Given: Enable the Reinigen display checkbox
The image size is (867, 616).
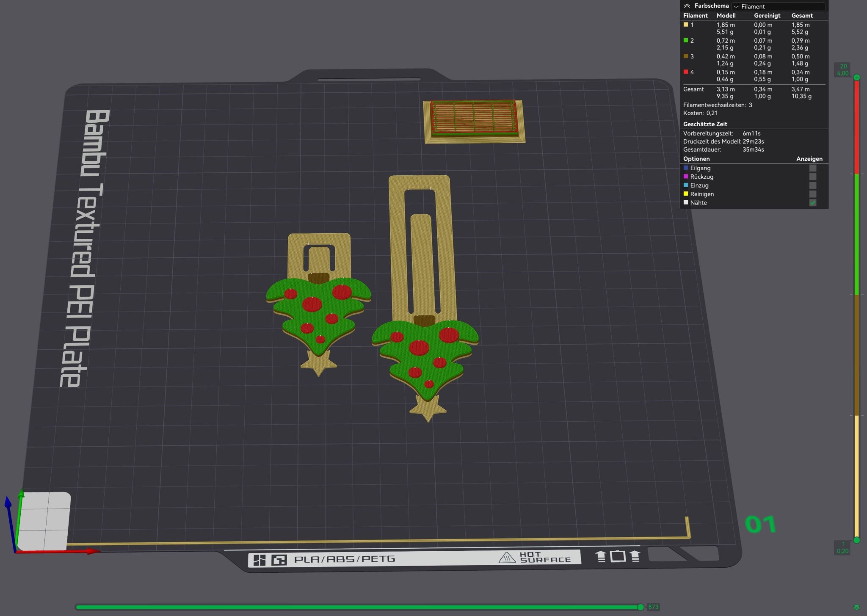Looking at the screenshot, I should coord(812,194).
